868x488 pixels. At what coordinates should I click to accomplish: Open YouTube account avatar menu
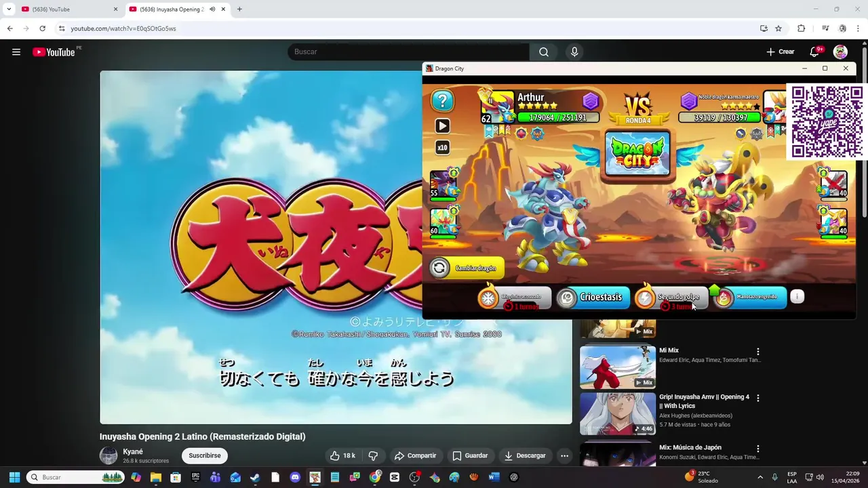[x=840, y=52]
